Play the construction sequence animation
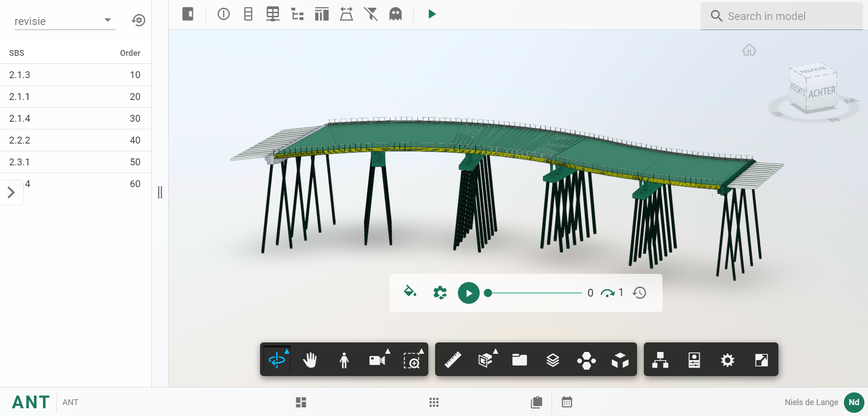Viewport: 868px width, 416px height. coord(468,293)
